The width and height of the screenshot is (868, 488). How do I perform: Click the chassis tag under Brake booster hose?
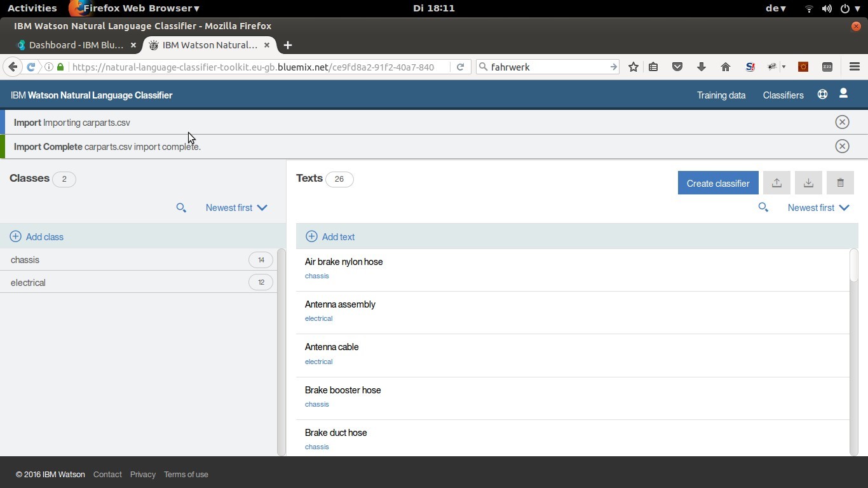tap(317, 404)
